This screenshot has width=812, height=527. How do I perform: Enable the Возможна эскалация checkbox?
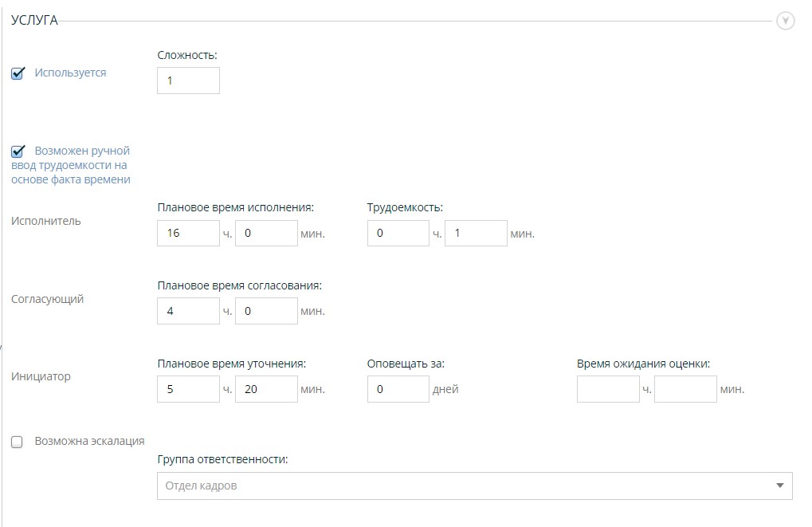(17, 442)
